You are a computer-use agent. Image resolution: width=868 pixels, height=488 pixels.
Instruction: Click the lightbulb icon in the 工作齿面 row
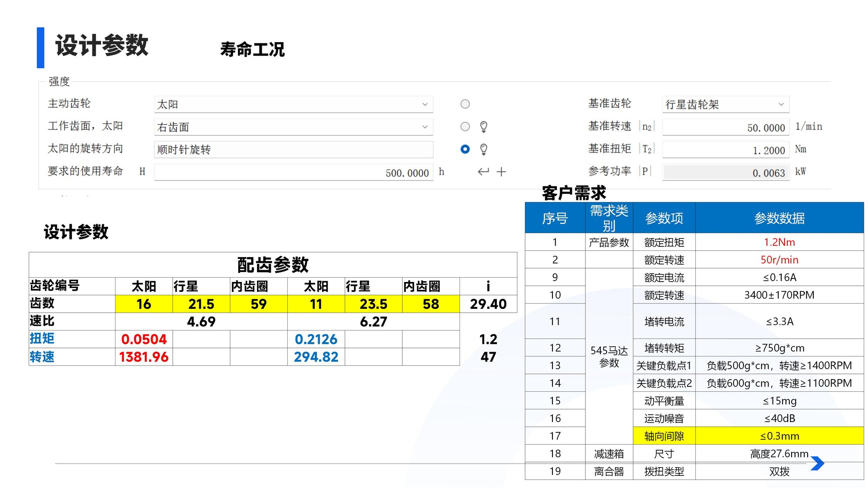pos(483,127)
